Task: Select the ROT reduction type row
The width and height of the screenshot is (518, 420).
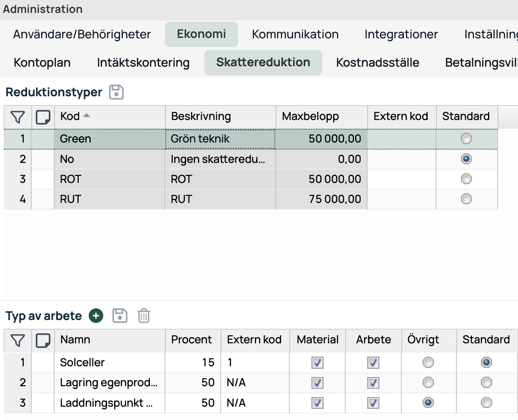Action: [251, 179]
